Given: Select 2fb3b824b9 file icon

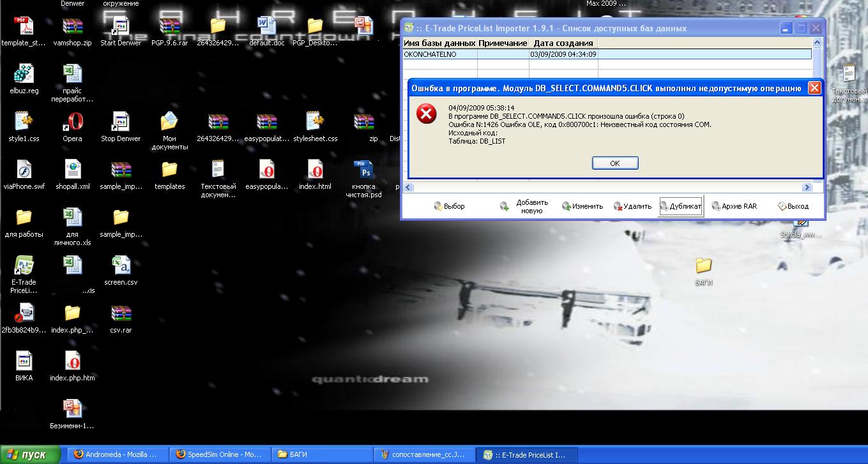Looking at the screenshot, I should (24, 319).
